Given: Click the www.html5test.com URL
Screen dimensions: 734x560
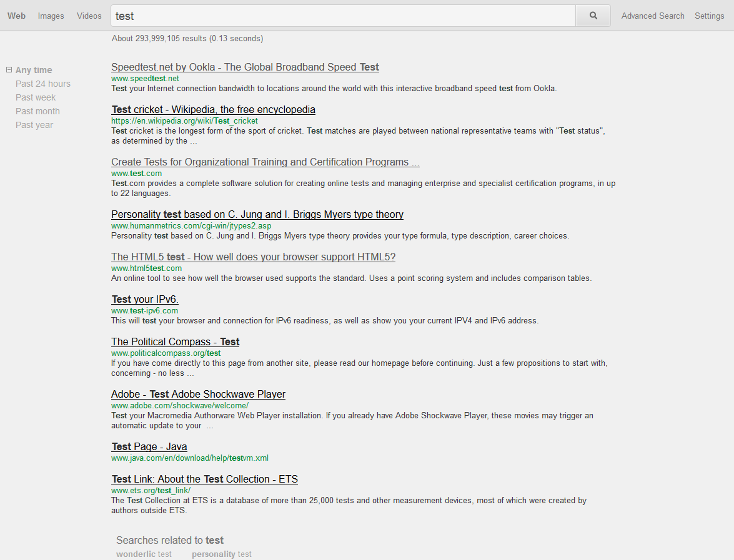Looking at the screenshot, I should coord(147,268).
